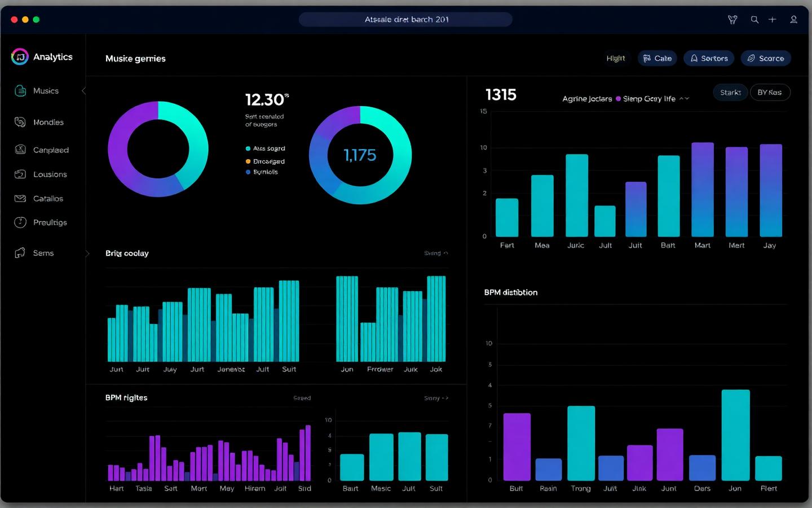Click the Brig coolay section title
This screenshot has height=508, width=812.
[127, 253]
